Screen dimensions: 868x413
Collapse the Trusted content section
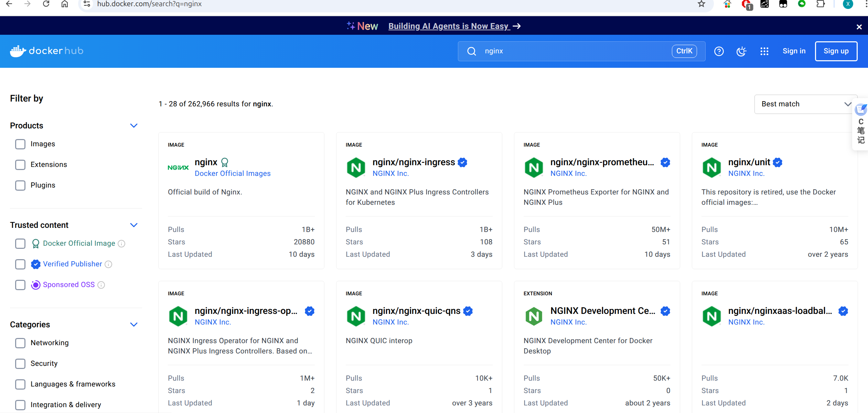[x=134, y=225]
